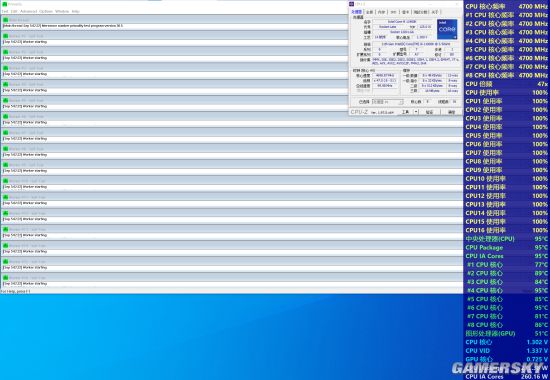Click the Intel Core logo in CPU-Z
550x380 pixels.
click(447, 29)
